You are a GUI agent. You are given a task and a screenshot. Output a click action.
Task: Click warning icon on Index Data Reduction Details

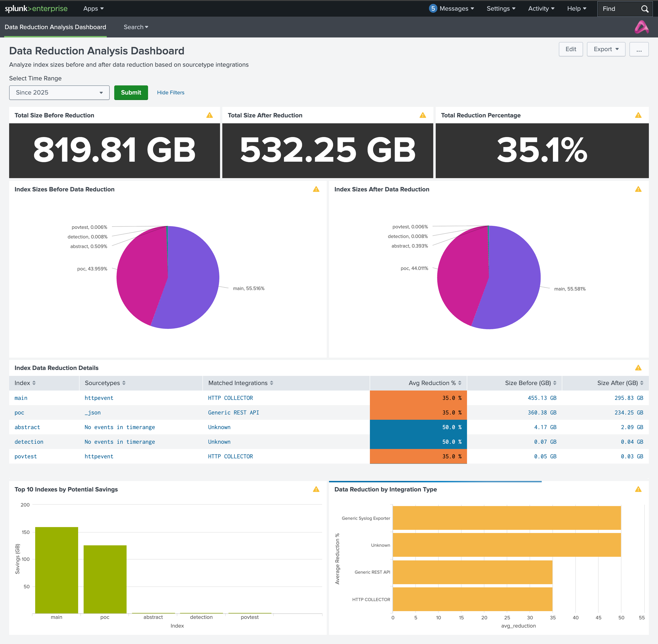[638, 368]
